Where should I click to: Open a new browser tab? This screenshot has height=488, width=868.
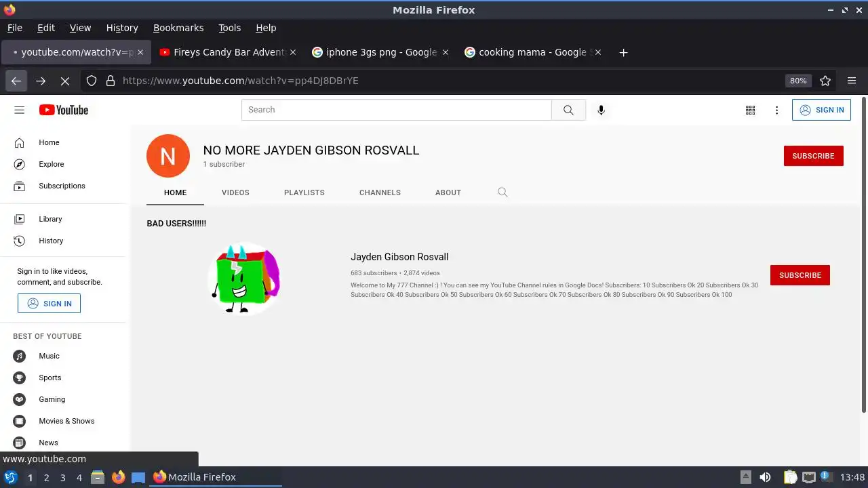623,52
